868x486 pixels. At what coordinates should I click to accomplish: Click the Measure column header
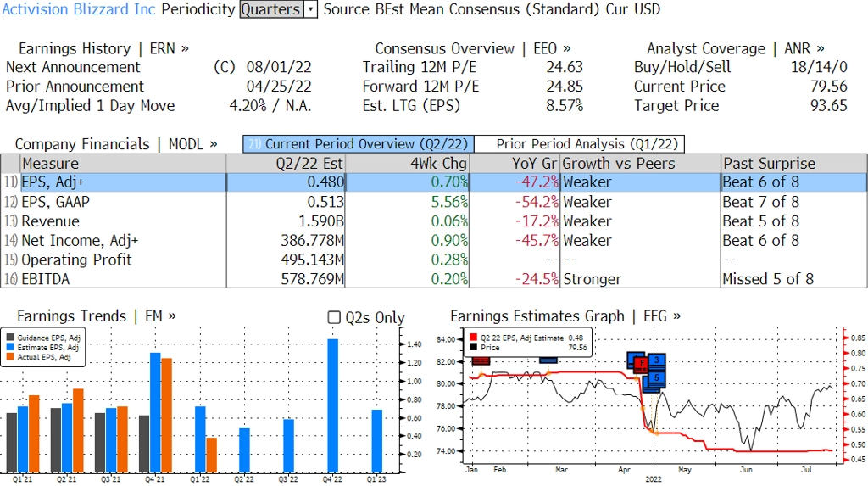tap(123, 164)
